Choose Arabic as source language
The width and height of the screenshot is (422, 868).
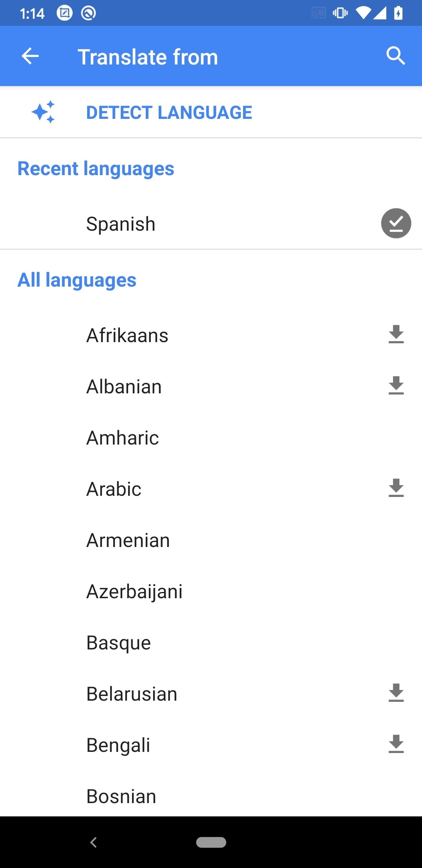point(114,489)
